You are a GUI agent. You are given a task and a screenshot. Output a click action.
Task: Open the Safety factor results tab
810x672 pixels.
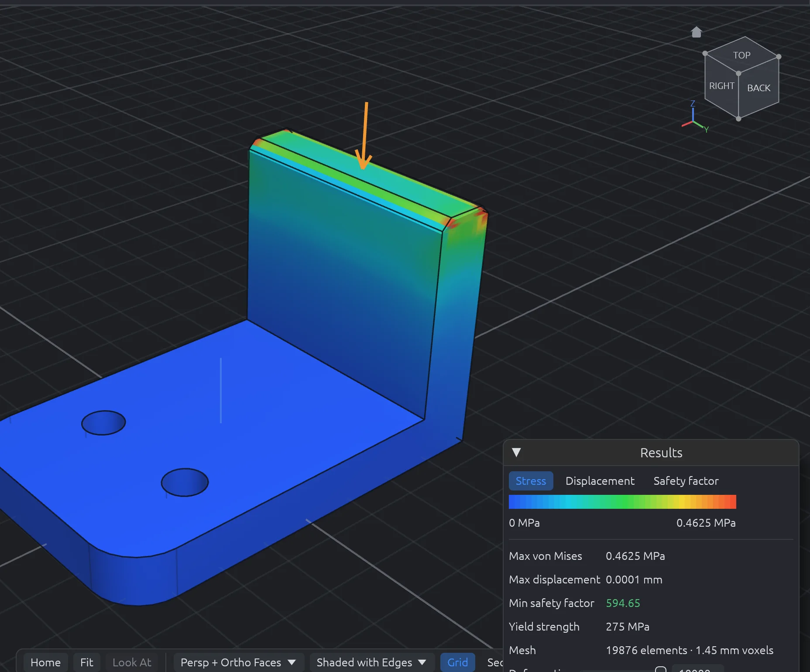click(x=686, y=481)
